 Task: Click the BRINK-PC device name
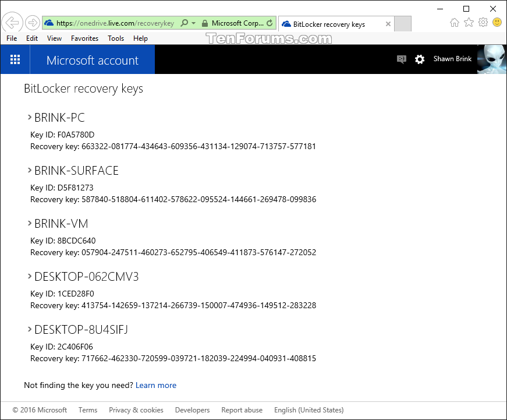pos(59,118)
